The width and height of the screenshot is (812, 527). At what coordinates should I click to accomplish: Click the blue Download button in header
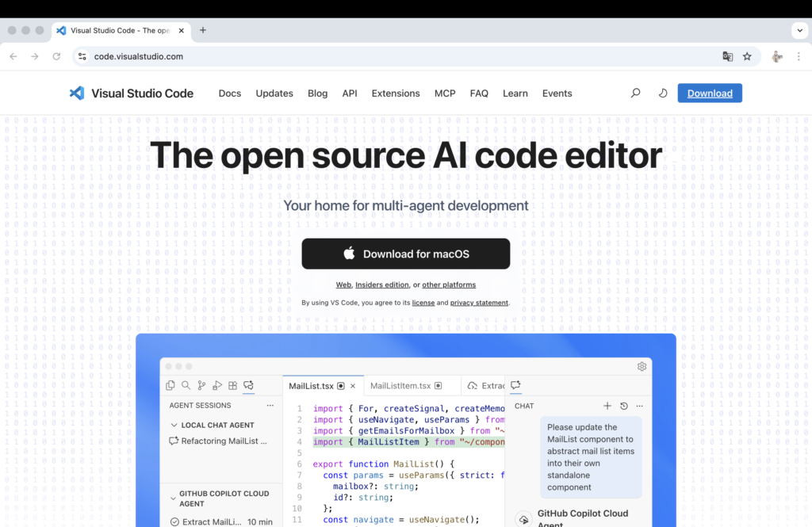pos(710,94)
